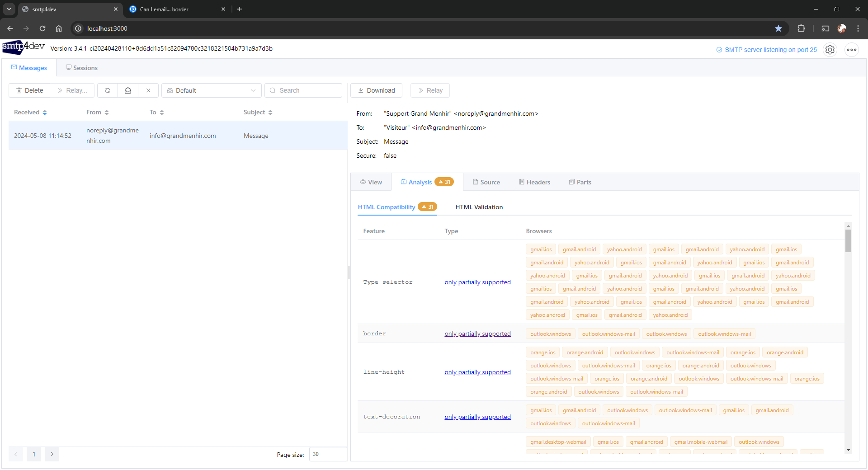Open the Parts tab

tap(580, 182)
